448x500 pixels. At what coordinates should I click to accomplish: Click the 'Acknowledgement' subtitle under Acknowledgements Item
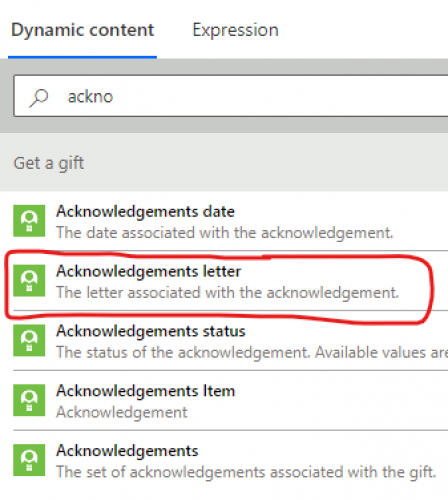122,412
